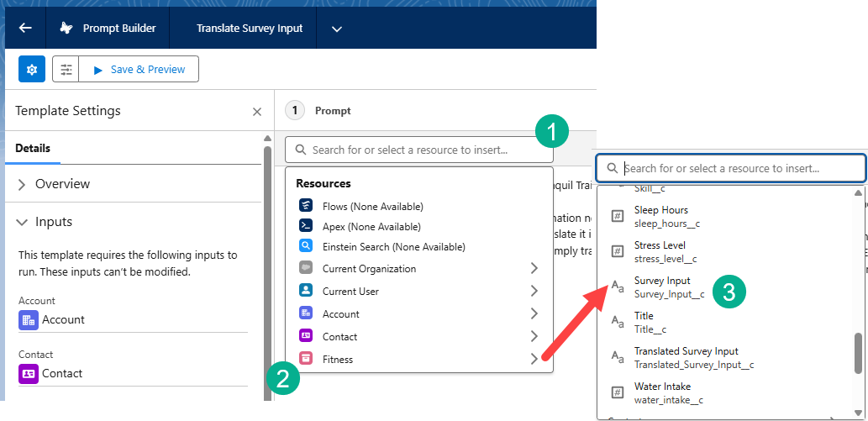
Task: Click the Contact resource icon in list
Action: pos(306,335)
